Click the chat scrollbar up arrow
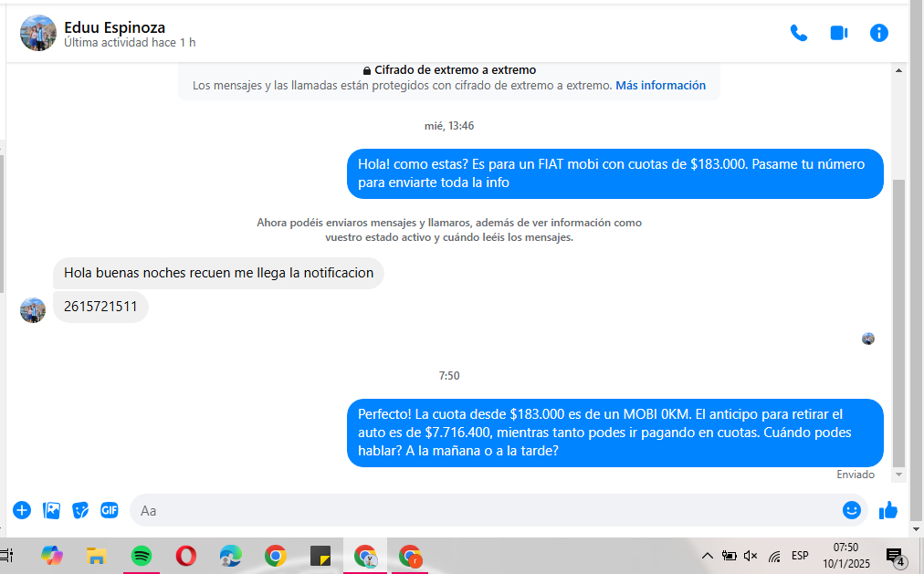 point(898,70)
